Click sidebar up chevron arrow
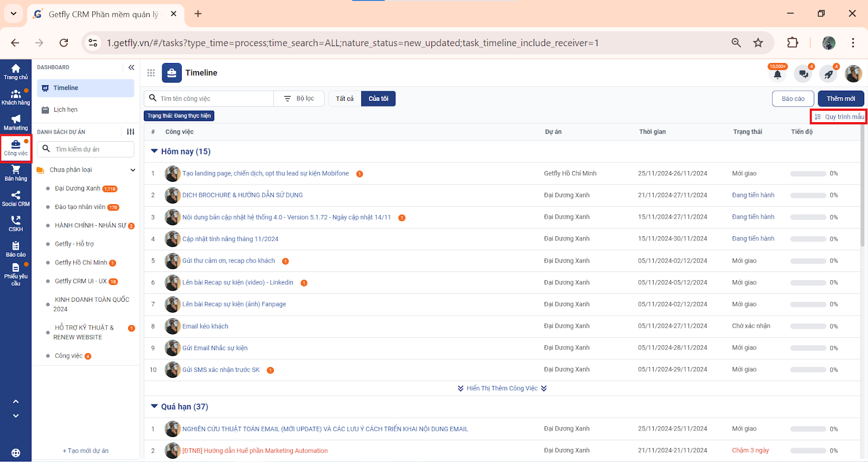 point(16,402)
